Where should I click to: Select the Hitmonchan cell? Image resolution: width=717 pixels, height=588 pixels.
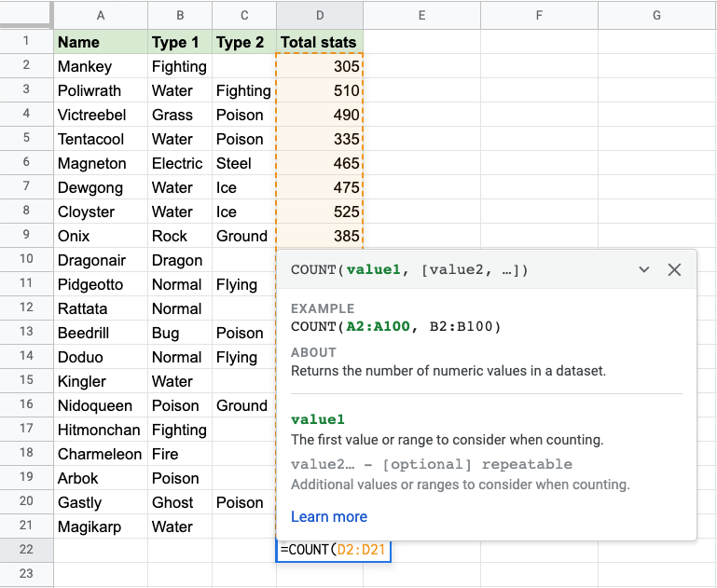pyautogui.click(x=101, y=430)
